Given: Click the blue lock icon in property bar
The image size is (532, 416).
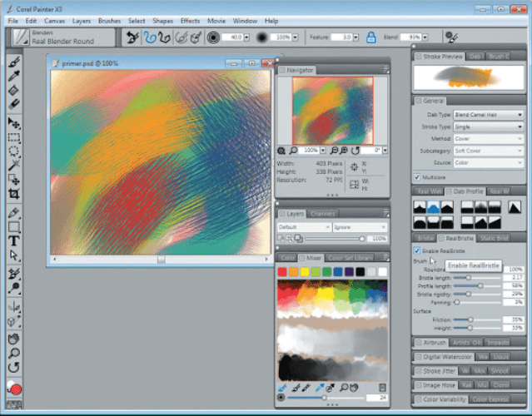Looking at the screenshot, I should pyautogui.click(x=368, y=37).
